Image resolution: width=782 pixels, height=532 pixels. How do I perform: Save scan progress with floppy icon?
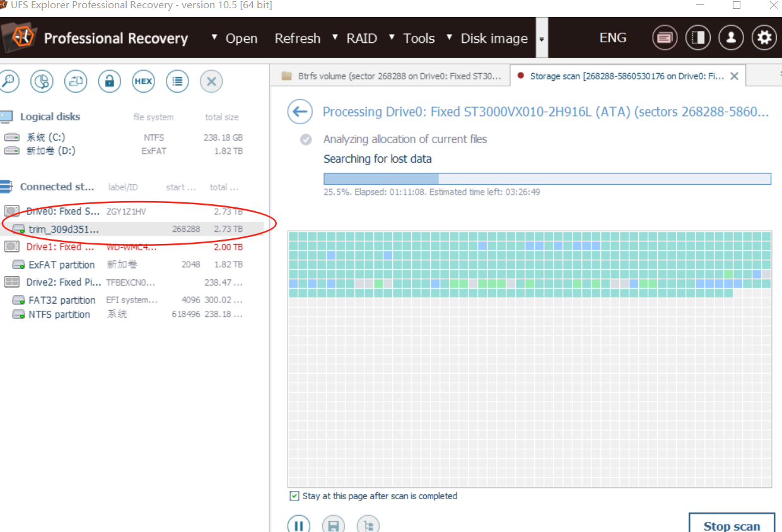[x=333, y=526]
